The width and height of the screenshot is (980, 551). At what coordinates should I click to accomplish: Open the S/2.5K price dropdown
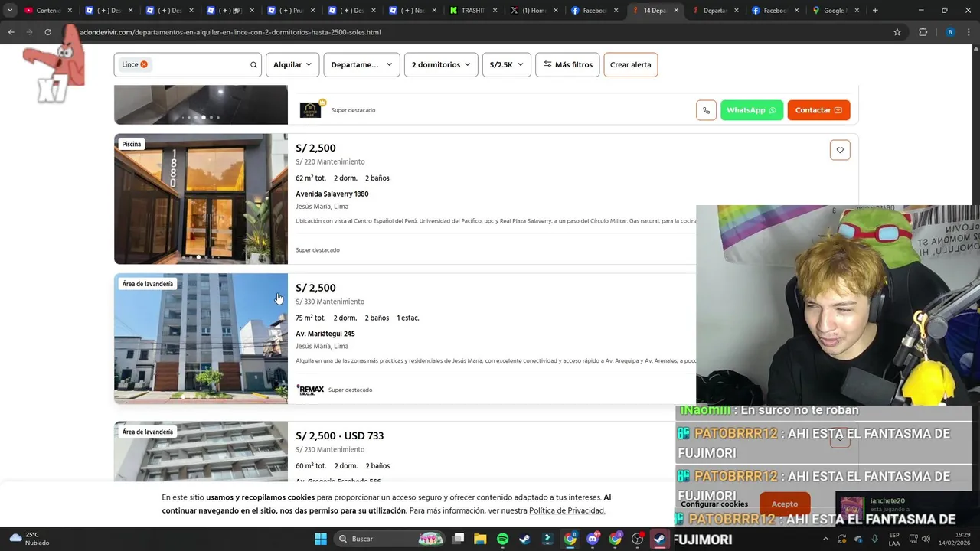pos(506,64)
